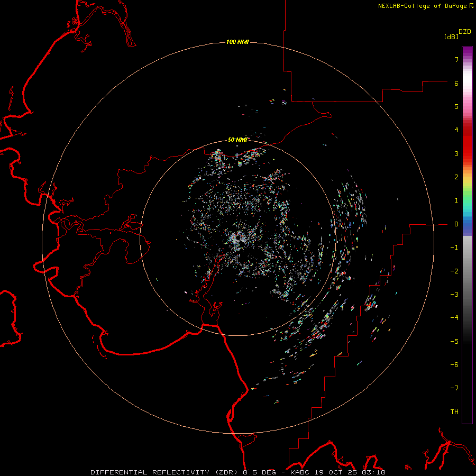476x476 pixels.
Task: Click the 6 value on color scale
Action: [456, 83]
